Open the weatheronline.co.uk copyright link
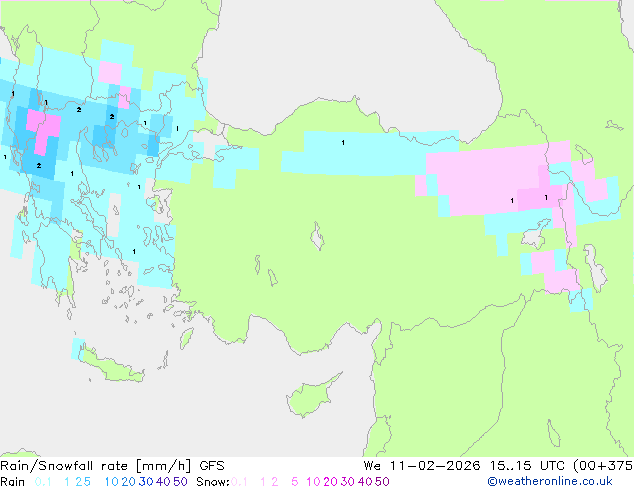The height and width of the screenshot is (490, 634). 550,481
